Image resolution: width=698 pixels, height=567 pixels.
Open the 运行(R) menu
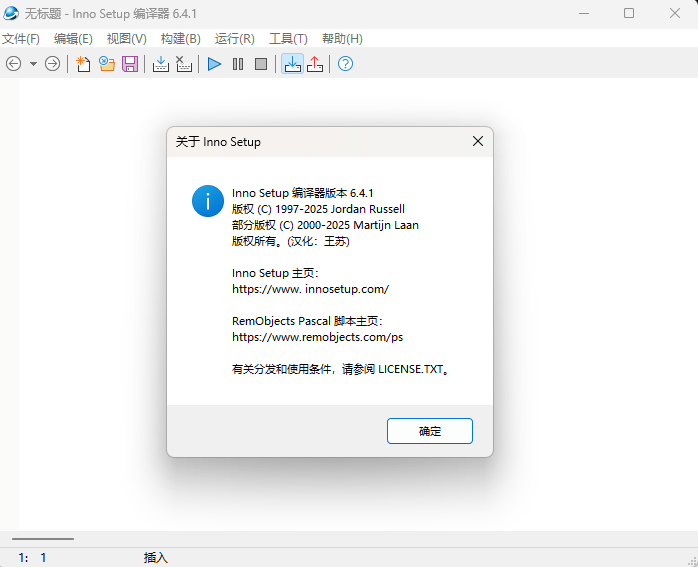[x=235, y=39]
